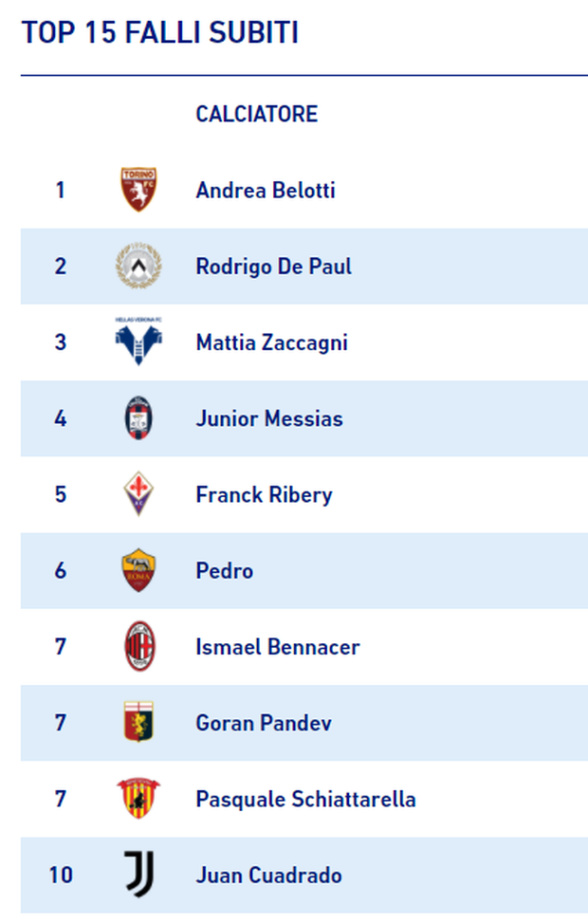Viewport: 588px width, 923px height.
Task: Select Franck Ribery in the ranking
Action: coord(264,494)
